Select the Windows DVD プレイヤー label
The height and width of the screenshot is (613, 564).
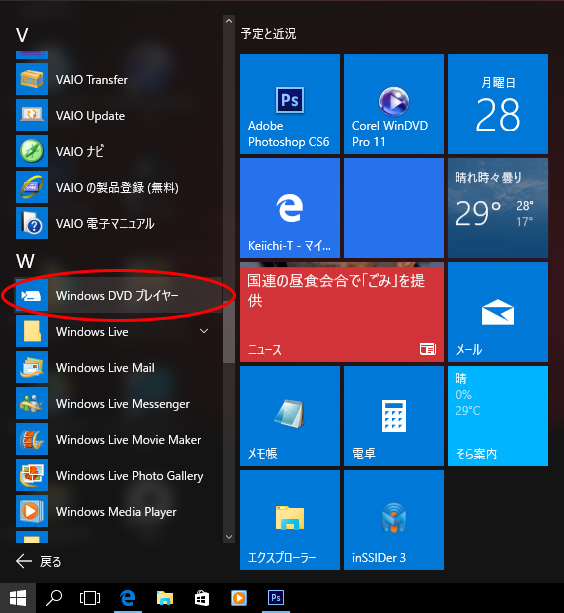117,296
